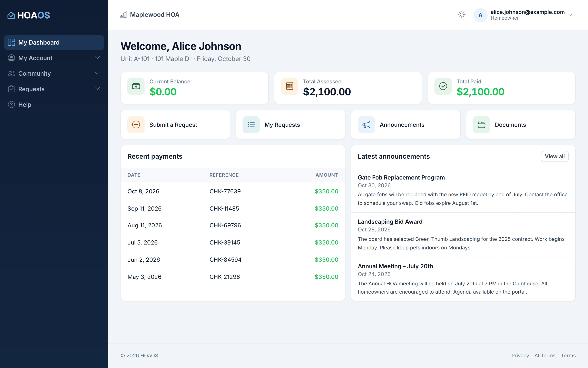The height and width of the screenshot is (368, 588).
Task: Click the Jun 2, 2026 payment date
Action: point(144,260)
